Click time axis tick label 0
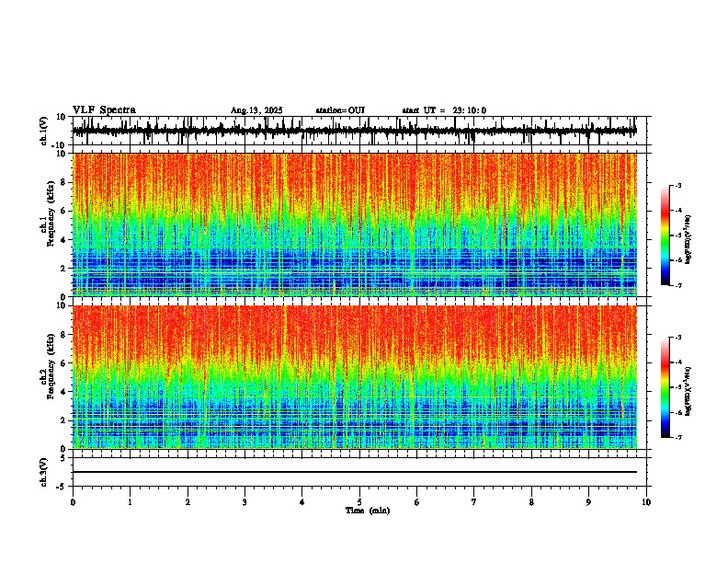This screenshot has width=728, height=563. [x=73, y=502]
